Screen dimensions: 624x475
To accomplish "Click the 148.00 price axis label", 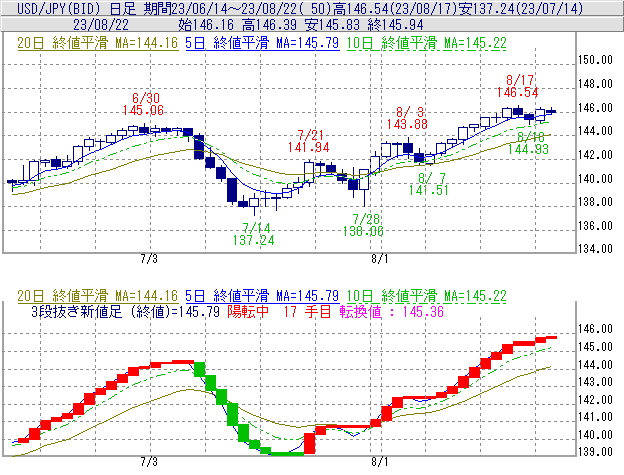I will point(595,84).
